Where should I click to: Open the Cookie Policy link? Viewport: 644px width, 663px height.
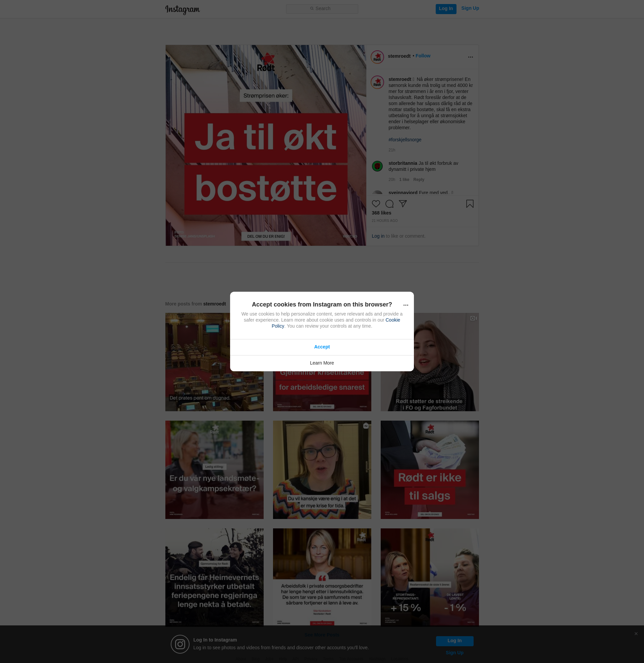392,320
